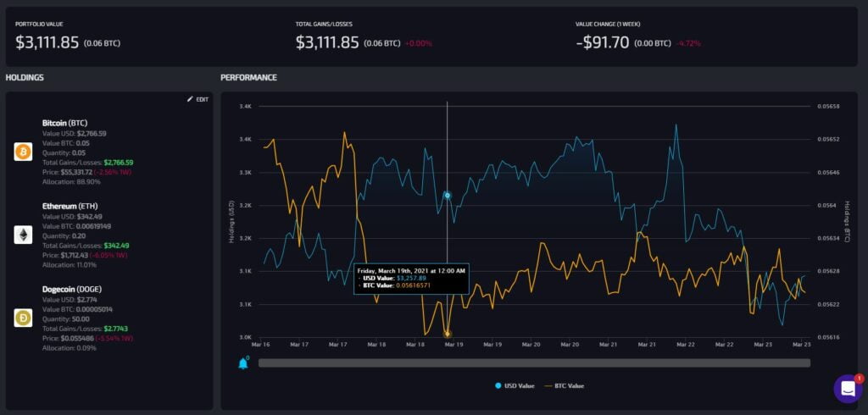Click the HOLDINGS section heading
Screen dimensions: 868x415
[25, 77]
